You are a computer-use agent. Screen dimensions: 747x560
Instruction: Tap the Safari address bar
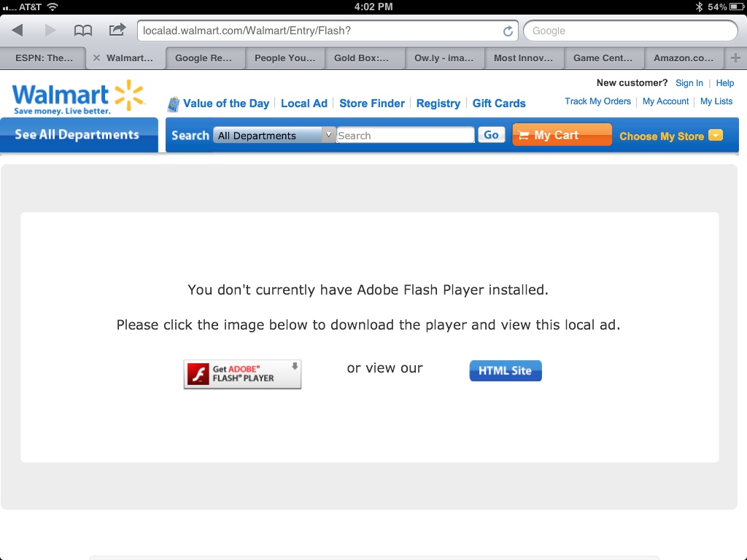(x=328, y=31)
